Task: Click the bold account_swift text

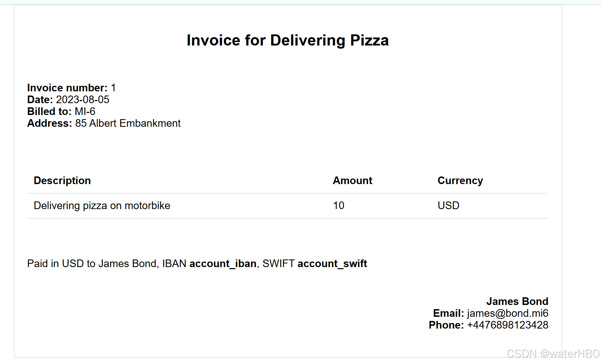Action: click(x=332, y=264)
